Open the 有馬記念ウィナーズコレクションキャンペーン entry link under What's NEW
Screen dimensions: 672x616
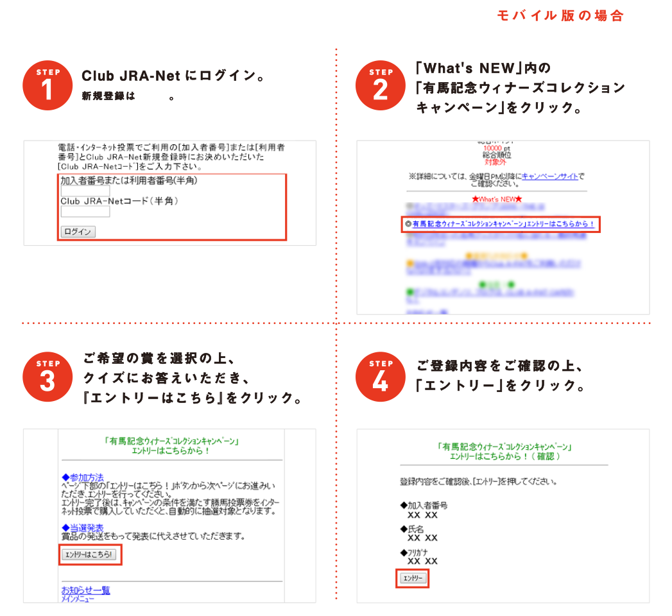coord(503,224)
